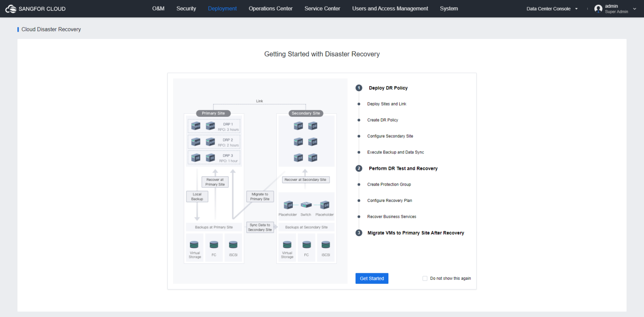Click 'Backups at Secondary Site' bar
The height and width of the screenshot is (317, 644).
click(x=306, y=227)
